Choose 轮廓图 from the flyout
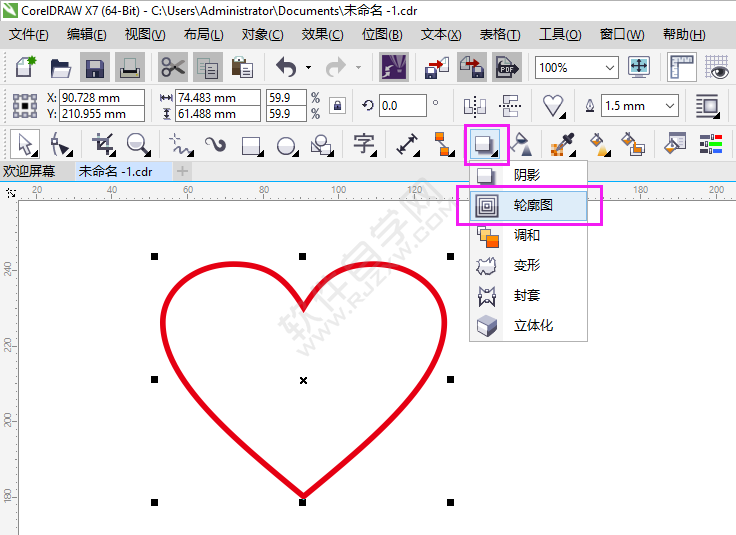The width and height of the screenshot is (736, 535). 529,206
